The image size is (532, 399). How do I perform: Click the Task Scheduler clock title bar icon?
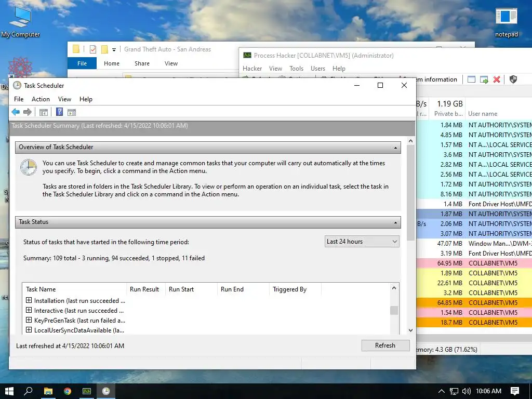coord(17,86)
